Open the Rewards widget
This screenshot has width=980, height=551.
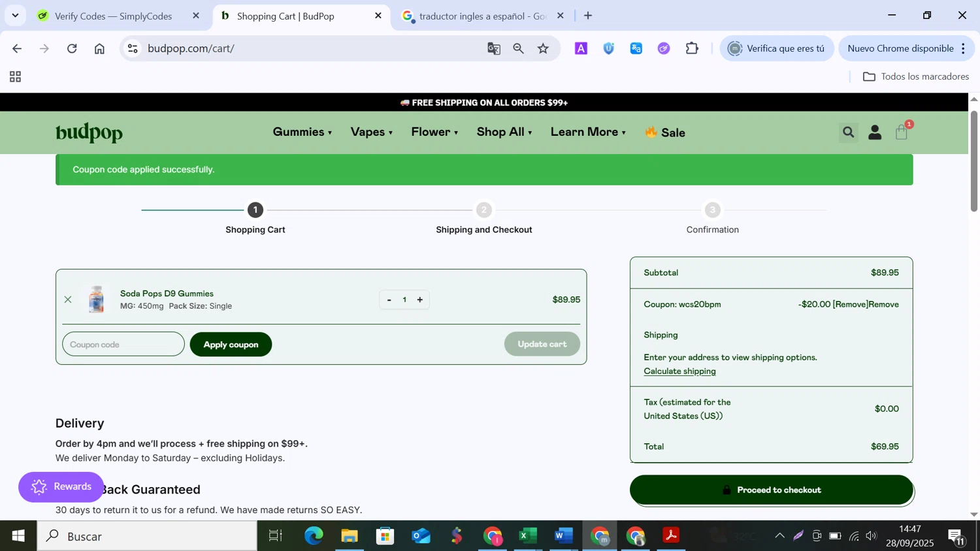(61, 487)
